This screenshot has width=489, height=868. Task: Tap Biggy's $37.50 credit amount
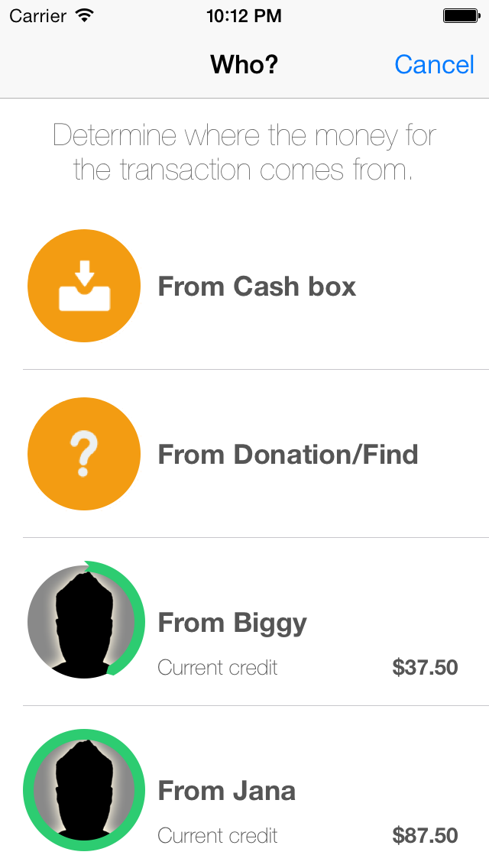pyautogui.click(x=425, y=667)
